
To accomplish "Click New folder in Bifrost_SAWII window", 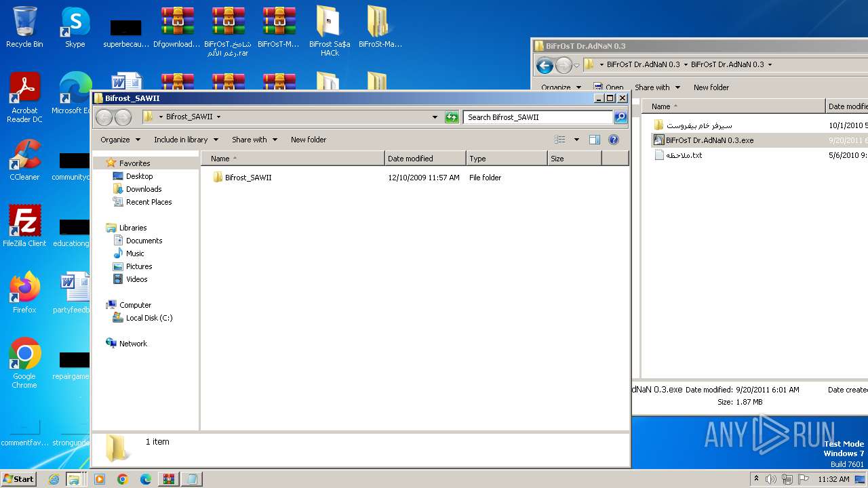I will pos(309,140).
